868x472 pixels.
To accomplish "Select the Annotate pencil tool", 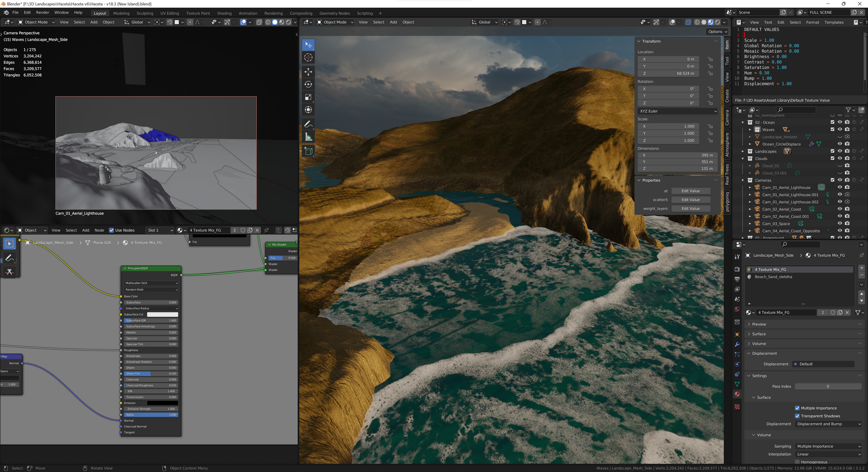I will tap(308, 124).
